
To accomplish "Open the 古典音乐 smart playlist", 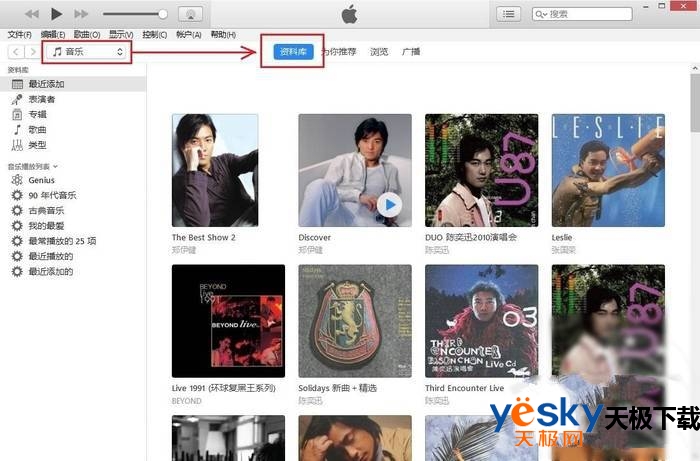I will pyautogui.click(x=73, y=210).
